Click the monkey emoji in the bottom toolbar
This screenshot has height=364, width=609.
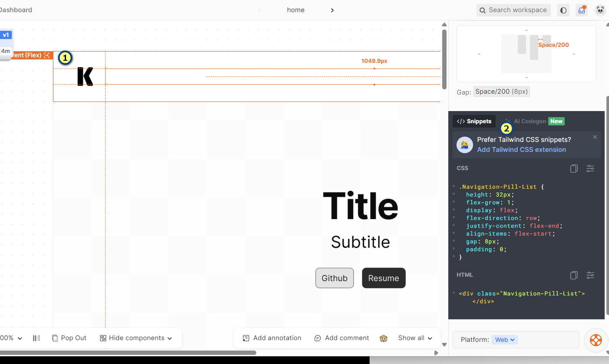coord(384,338)
